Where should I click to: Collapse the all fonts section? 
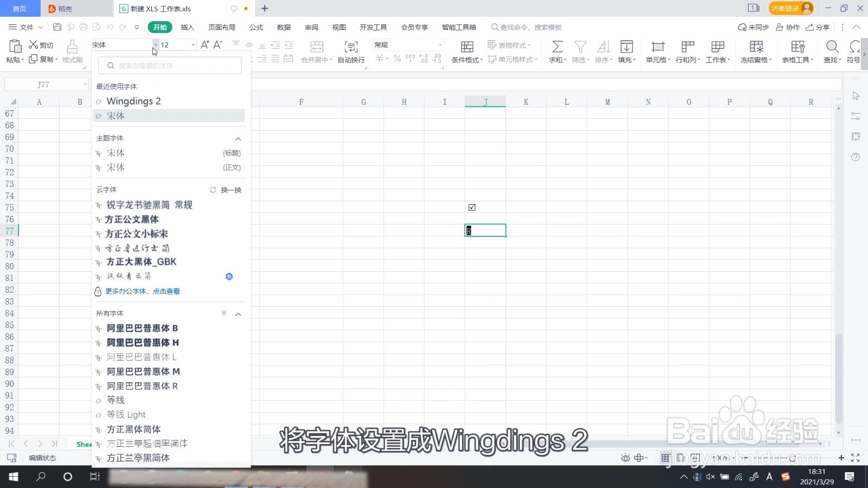pyautogui.click(x=238, y=314)
